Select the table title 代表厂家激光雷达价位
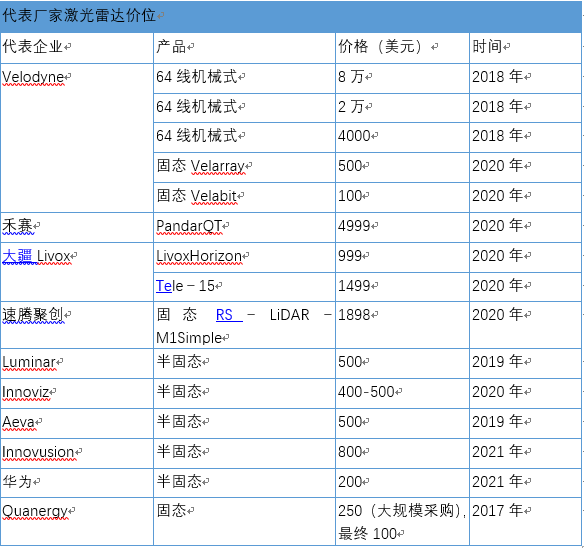584x548 pixels. (79, 16)
